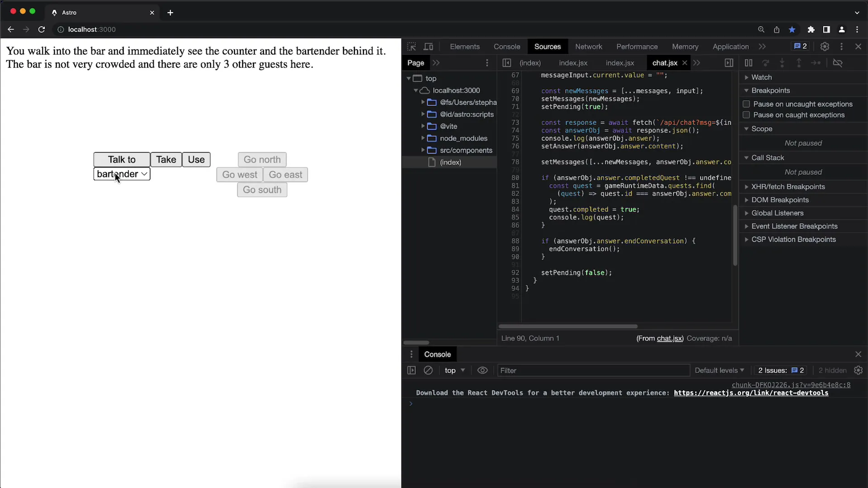This screenshot has width=868, height=488.
Task: Open the DevTools customize kebab menu
Action: coord(841,47)
